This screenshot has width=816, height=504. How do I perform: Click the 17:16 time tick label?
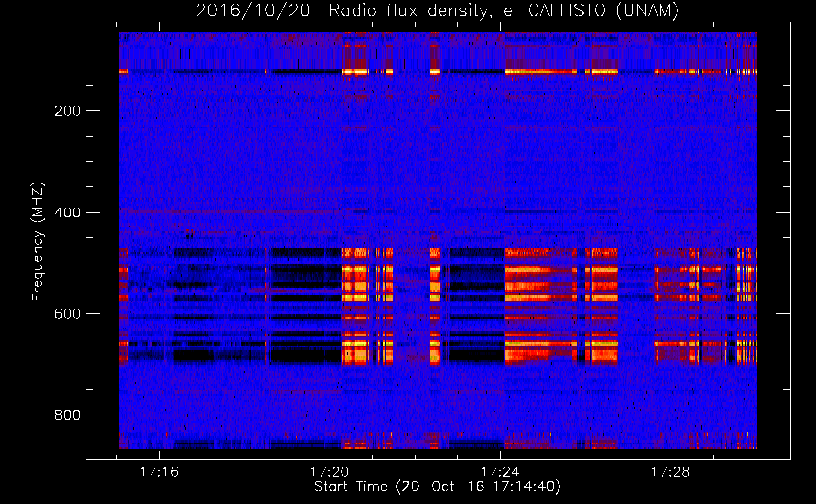point(159,472)
